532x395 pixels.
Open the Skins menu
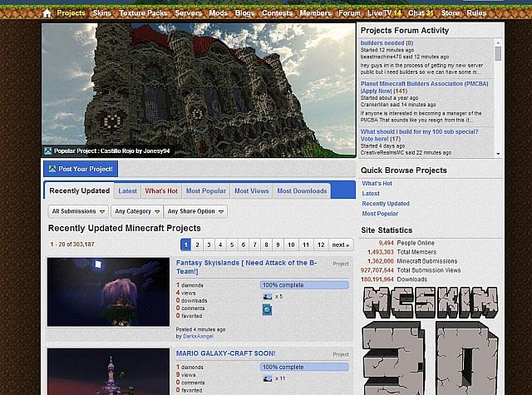(x=101, y=13)
